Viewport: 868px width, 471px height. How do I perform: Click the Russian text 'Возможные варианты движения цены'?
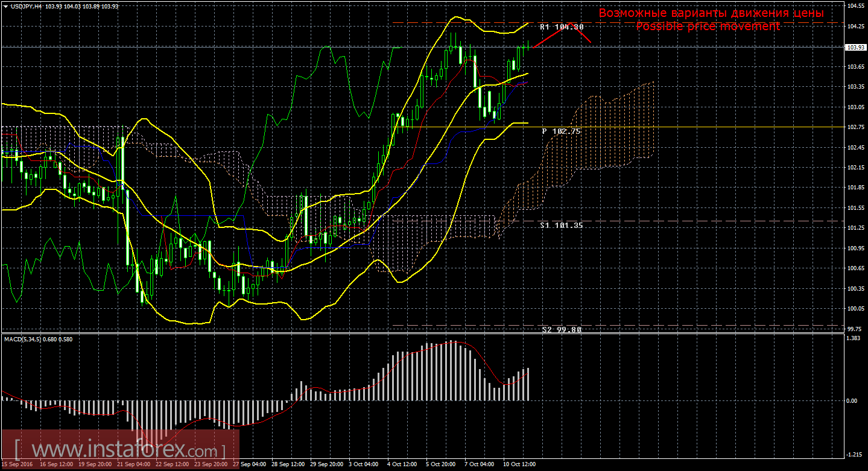tap(711, 13)
